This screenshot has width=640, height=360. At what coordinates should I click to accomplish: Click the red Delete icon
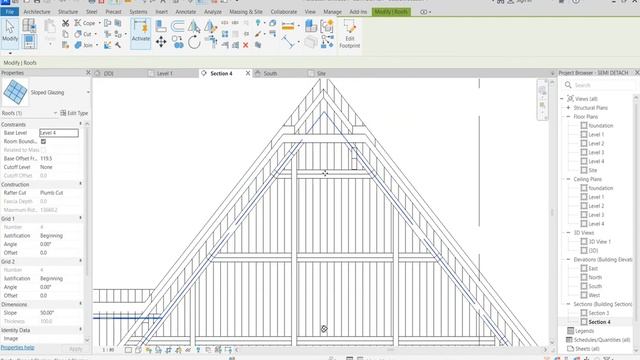click(x=246, y=45)
